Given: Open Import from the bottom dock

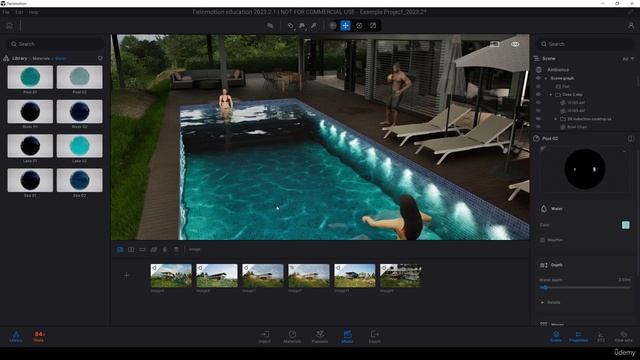Looking at the screenshot, I should coord(265,337).
